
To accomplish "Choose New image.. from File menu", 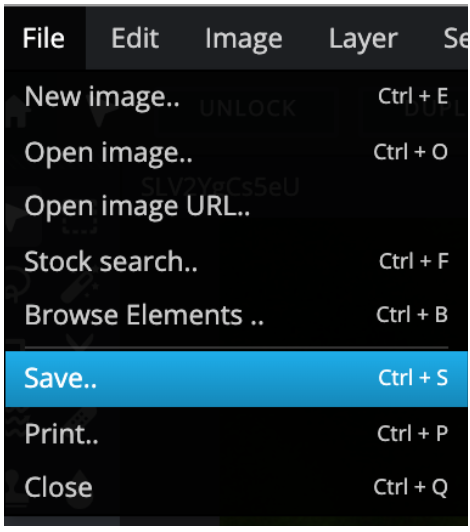I will pos(236,96).
